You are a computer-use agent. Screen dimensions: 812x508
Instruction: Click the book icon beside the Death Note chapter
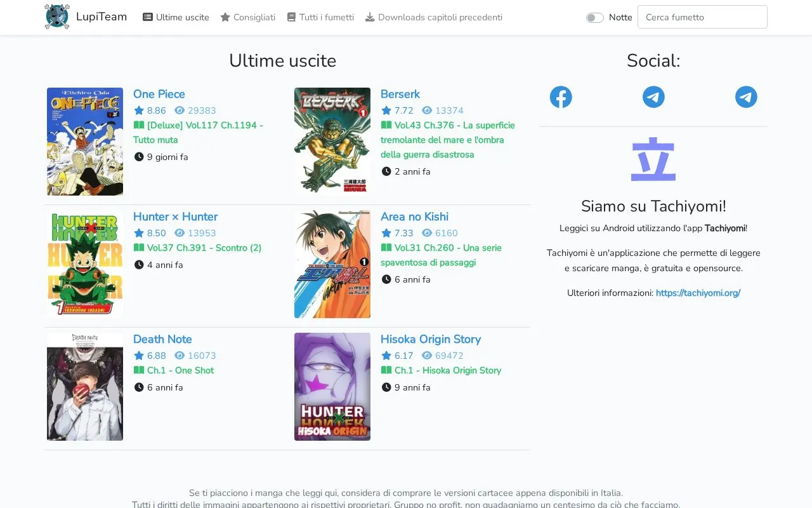coord(139,370)
